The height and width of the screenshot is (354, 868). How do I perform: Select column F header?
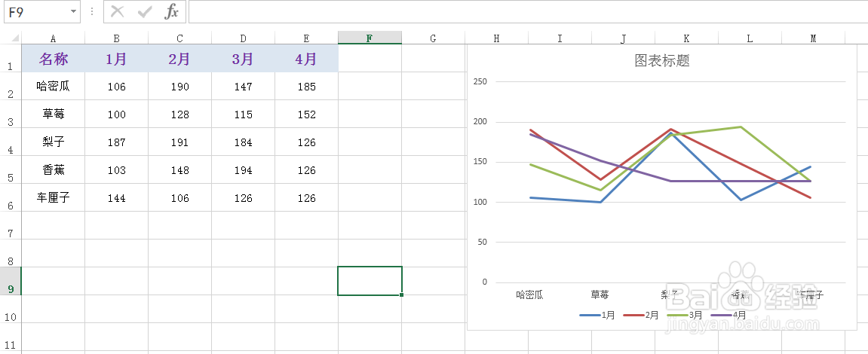click(x=370, y=38)
